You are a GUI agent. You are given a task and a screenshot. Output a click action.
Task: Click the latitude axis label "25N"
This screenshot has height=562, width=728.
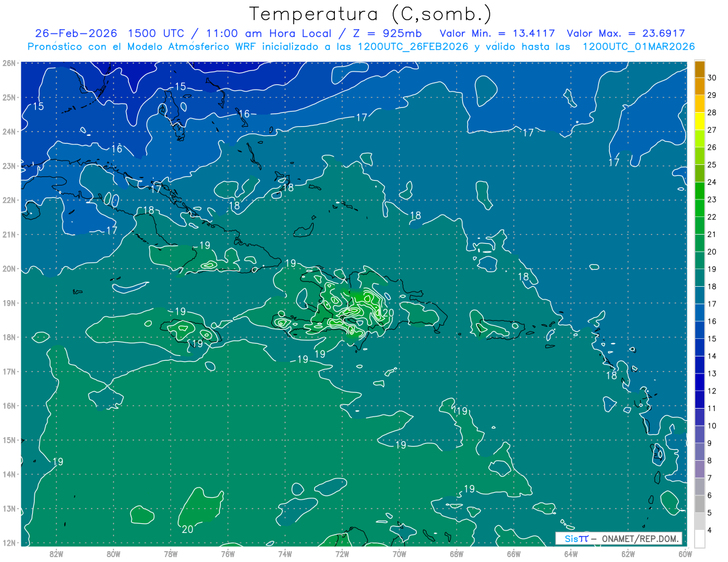(x=9, y=98)
